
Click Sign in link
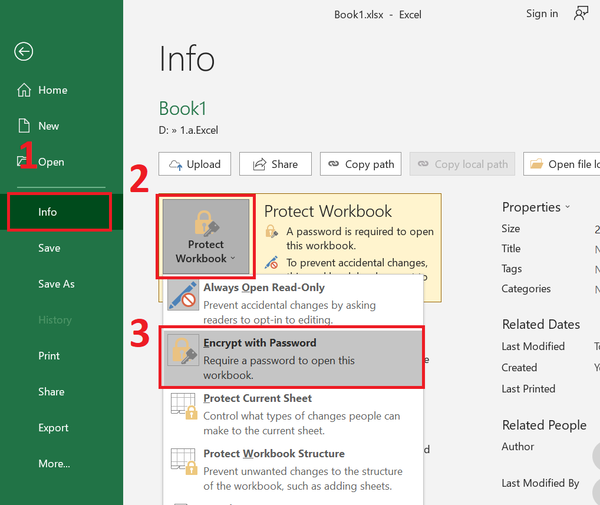(x=542, y=14)
